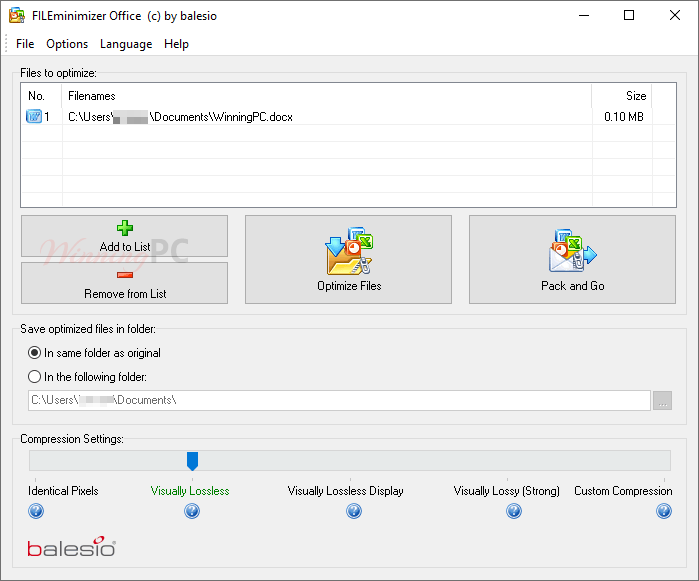Choose Identical Pixels compression label
Viewport: 699px width, 581px height.
pyautogui.click(x=63, y=491)
